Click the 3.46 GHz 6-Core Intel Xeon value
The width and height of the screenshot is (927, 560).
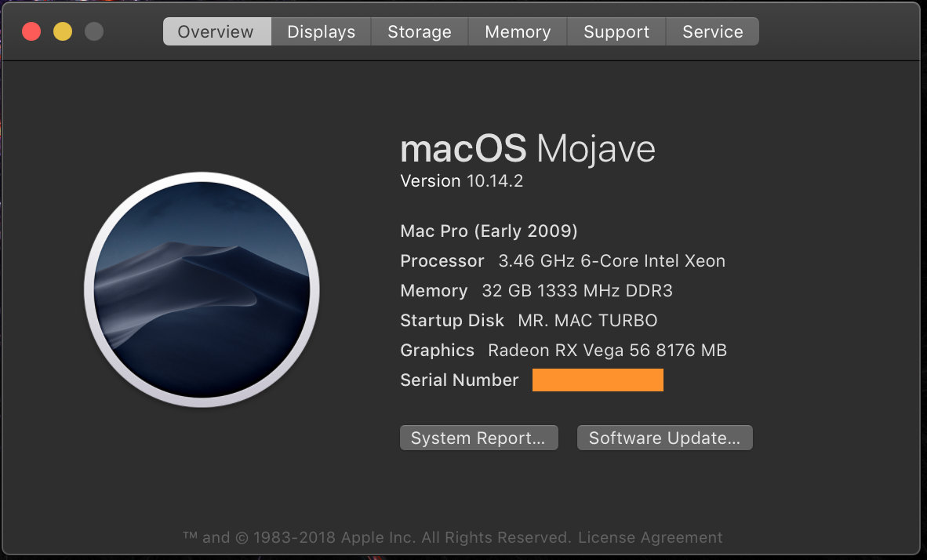pyautogui.click(x=612, y=260)
